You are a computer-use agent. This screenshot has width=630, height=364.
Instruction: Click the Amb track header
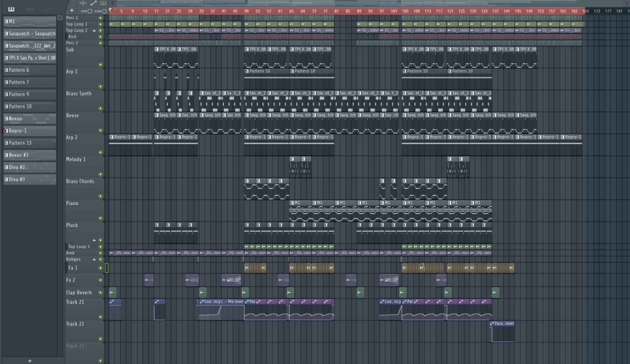84,253
